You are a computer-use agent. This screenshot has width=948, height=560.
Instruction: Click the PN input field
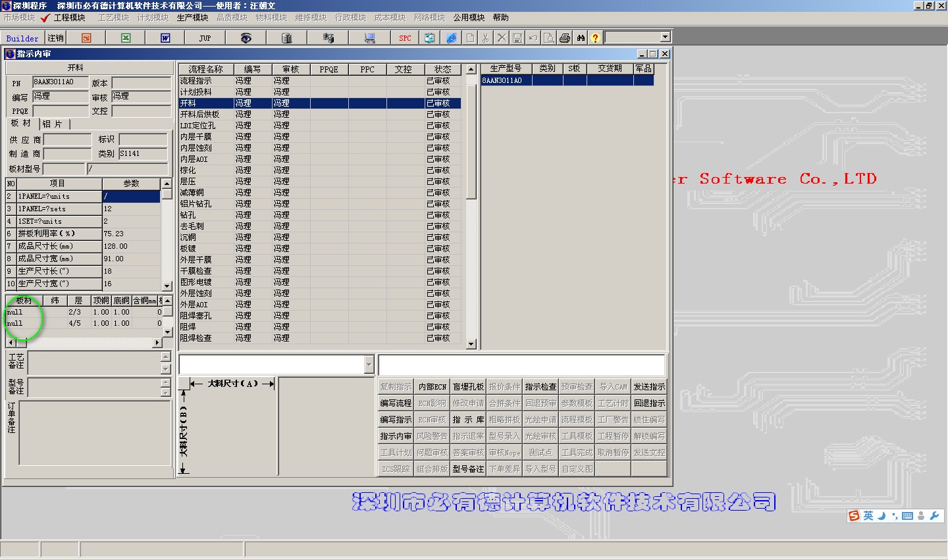point(61,83)
